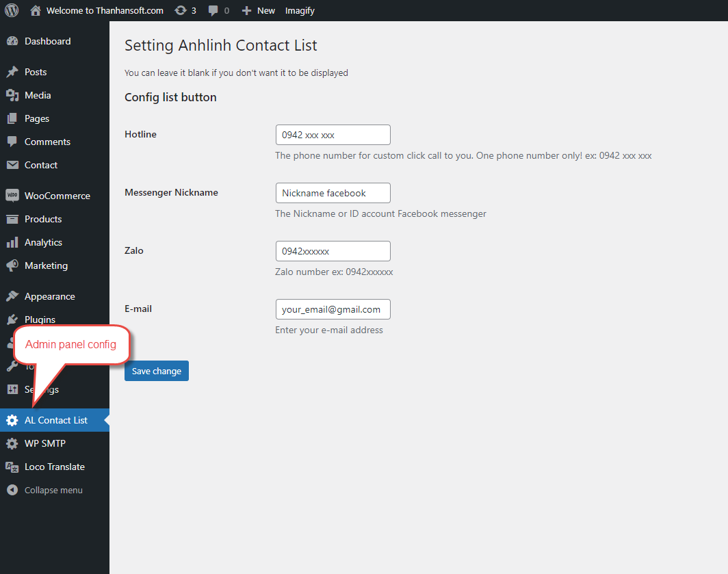Click the 'Hotline' field label
The width and height of the screenshot is (728, 574).
coord(141,134)
